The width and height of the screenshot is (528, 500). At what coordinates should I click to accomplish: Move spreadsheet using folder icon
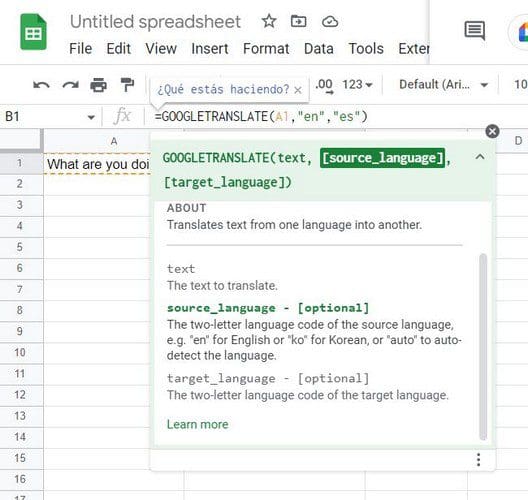298,22
